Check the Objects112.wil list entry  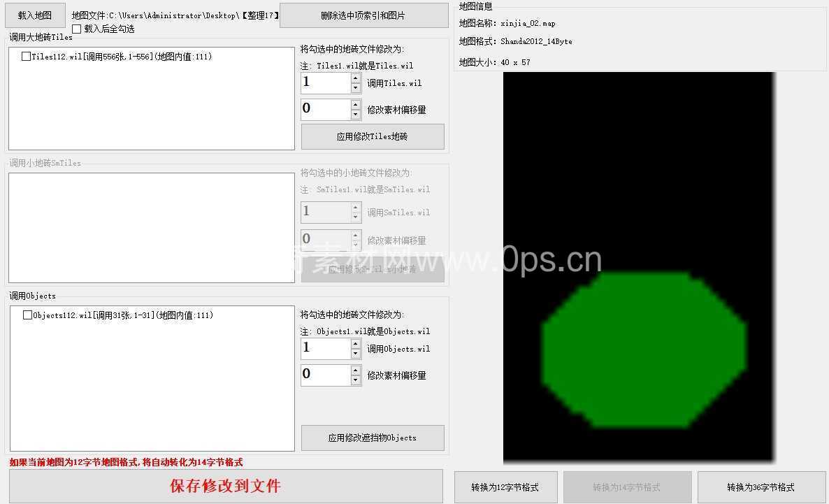pos(28,315)
